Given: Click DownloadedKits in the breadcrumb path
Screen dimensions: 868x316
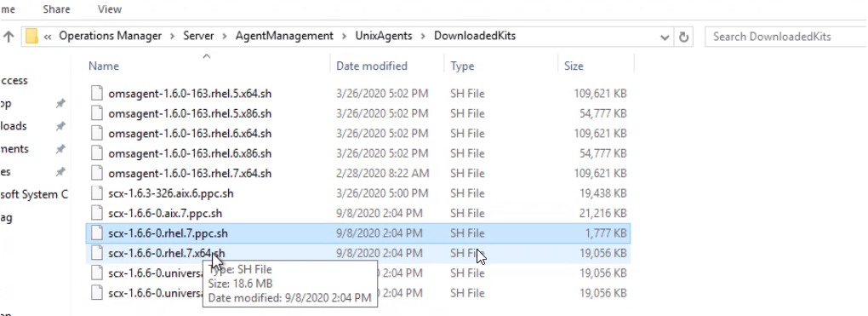Looking at the screenshot, I should click(474, 36).
